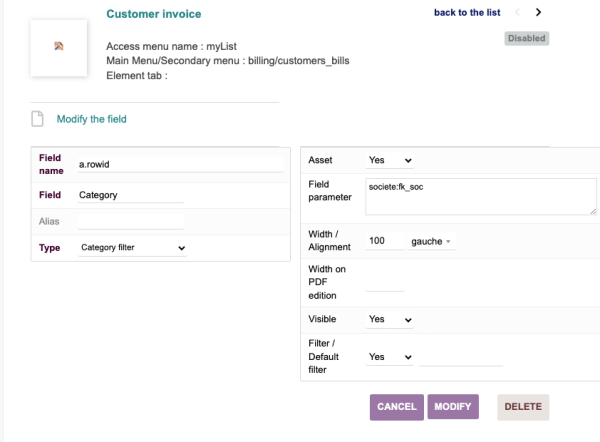
Task: Click the Width input showing 100
Action: (385, 241)
